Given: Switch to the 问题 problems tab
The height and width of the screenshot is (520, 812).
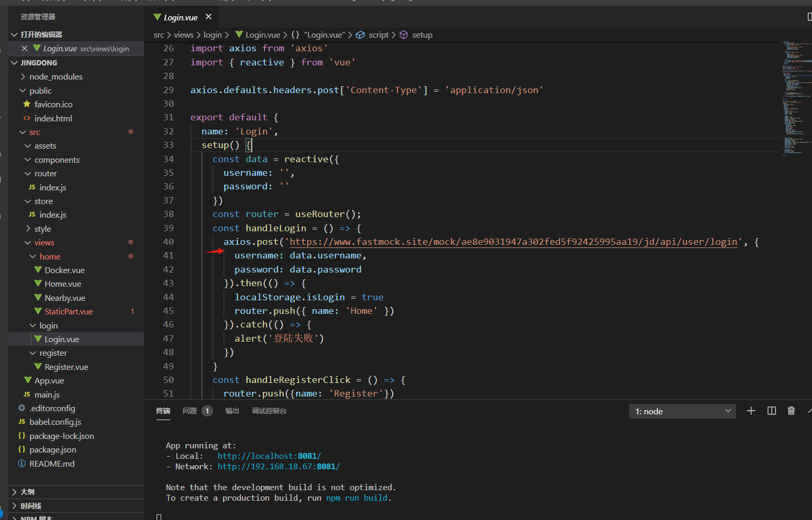Looking at the screenshot, I should pos(190,411).
